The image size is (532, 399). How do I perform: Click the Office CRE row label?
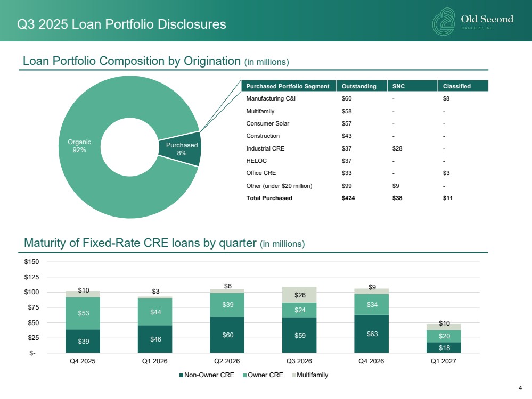(x=261, y=173)
